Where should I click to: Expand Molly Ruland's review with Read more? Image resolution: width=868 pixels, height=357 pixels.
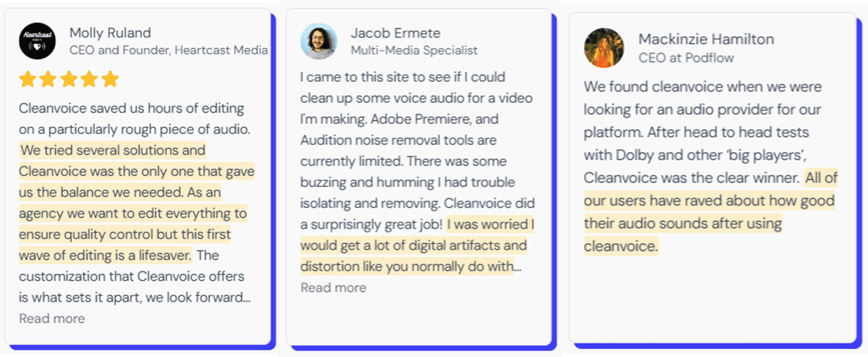coord(52,319)
